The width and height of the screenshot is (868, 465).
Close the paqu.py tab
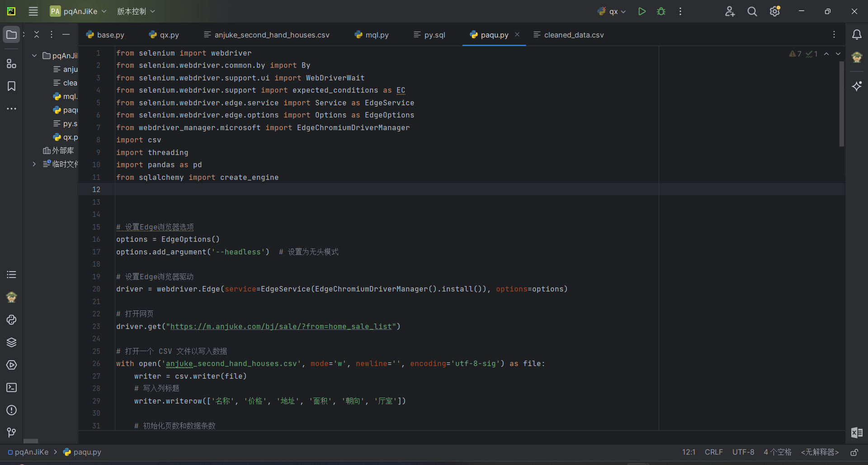click(517, 34)
